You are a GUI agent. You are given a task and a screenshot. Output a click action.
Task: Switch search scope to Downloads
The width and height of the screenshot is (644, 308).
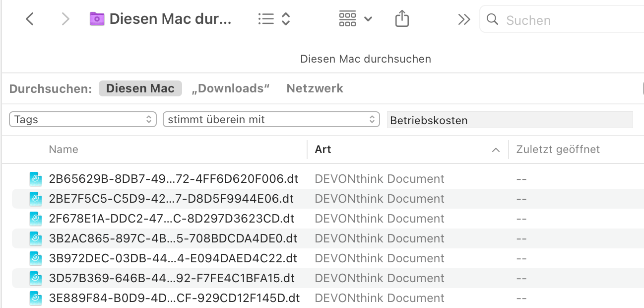[230, 88]
